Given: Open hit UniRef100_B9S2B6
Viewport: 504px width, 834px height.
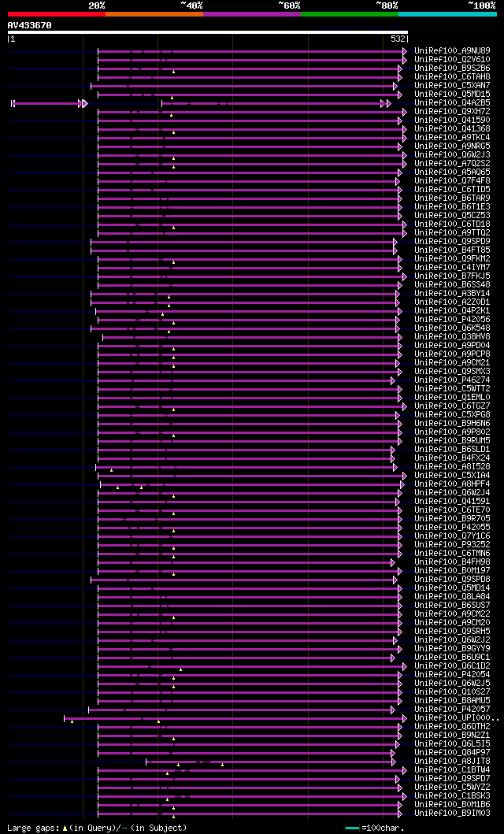Looking at the screenshot, I should [453, 68].
